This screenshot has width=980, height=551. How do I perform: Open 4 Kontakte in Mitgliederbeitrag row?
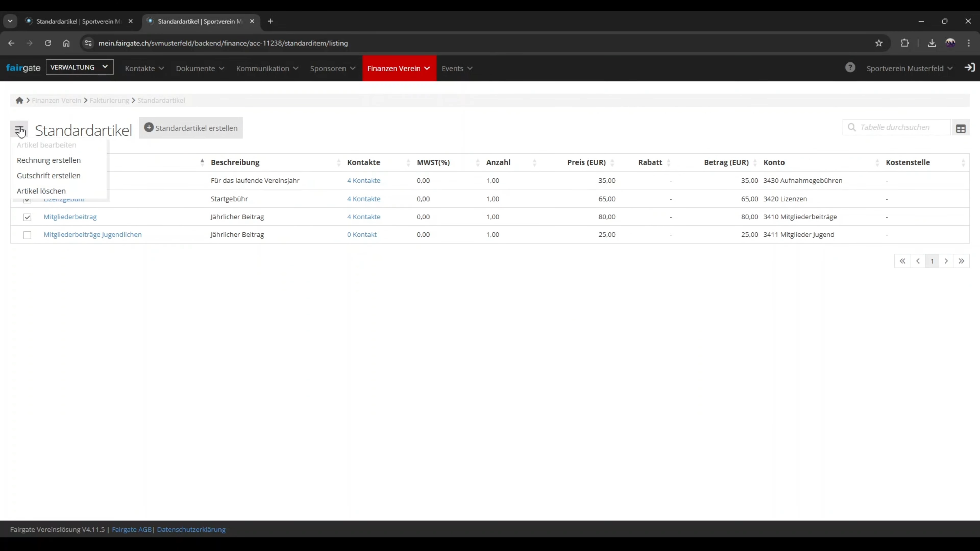click(x=364, y=217)
